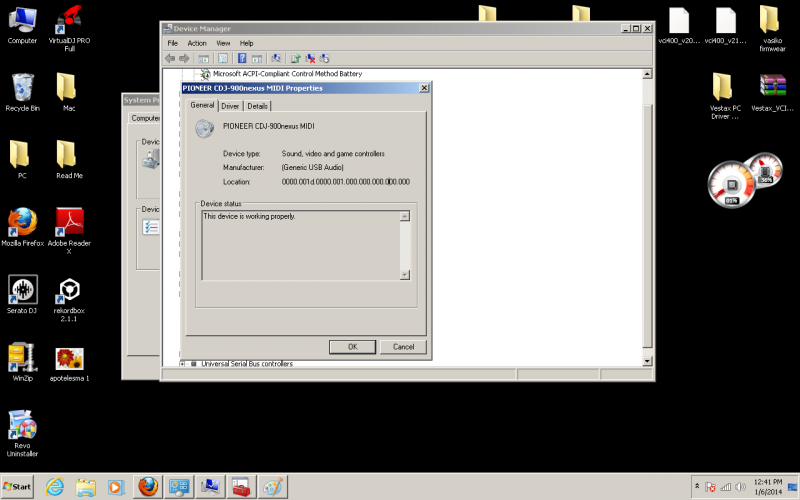
Task: Open the File menu in Device Manager
Action: (172, 43)
